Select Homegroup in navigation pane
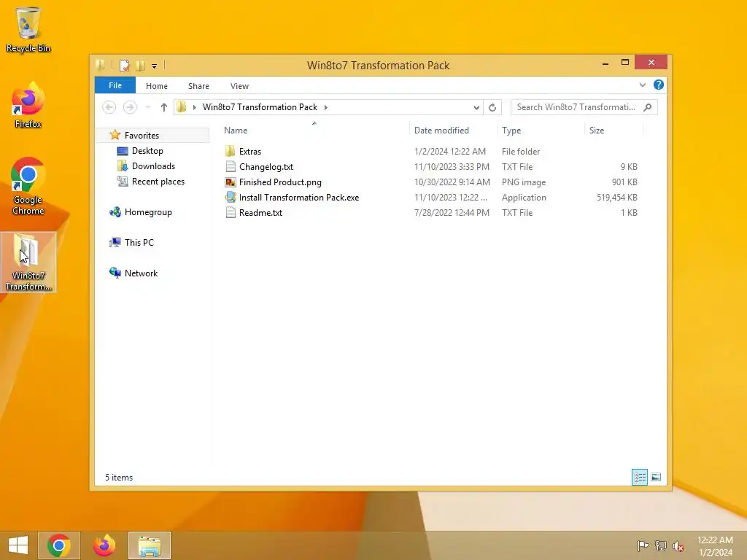This screenshot has width=747, height=560. 148,212
